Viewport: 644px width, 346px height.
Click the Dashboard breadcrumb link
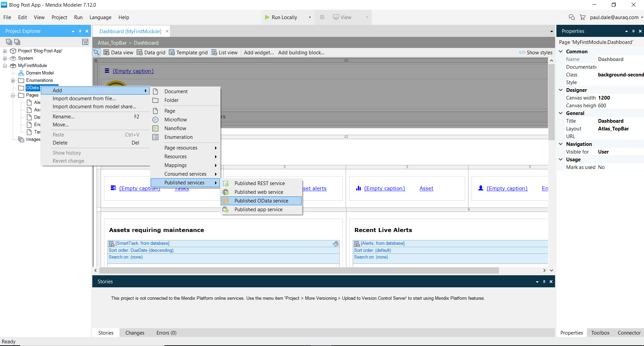click(146, 43)
